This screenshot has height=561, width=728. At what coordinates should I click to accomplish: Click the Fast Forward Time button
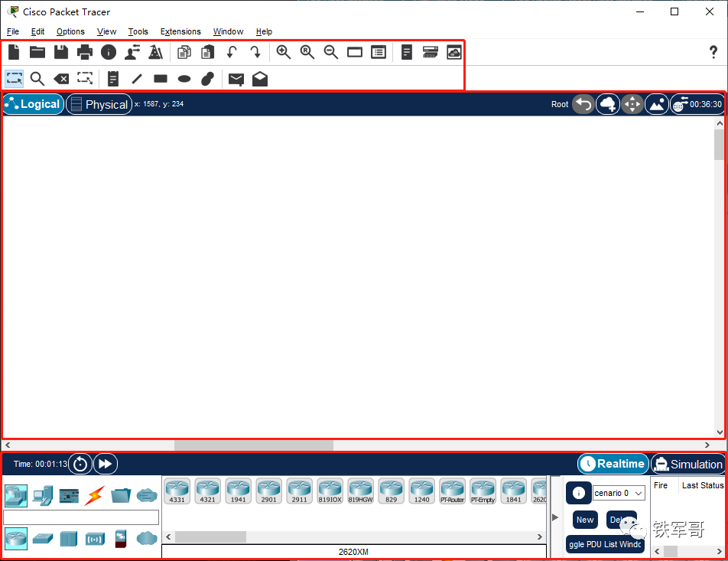coord(105,464)
